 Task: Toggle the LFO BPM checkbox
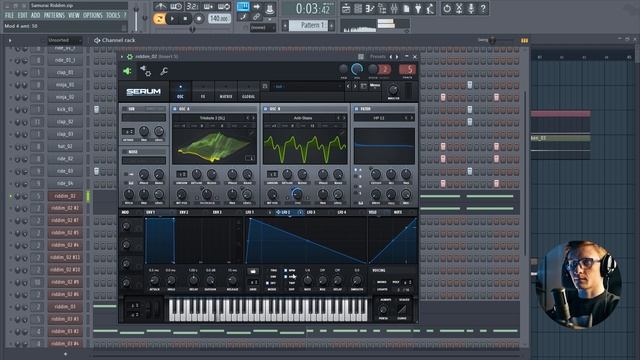click(x=286, y=270)
